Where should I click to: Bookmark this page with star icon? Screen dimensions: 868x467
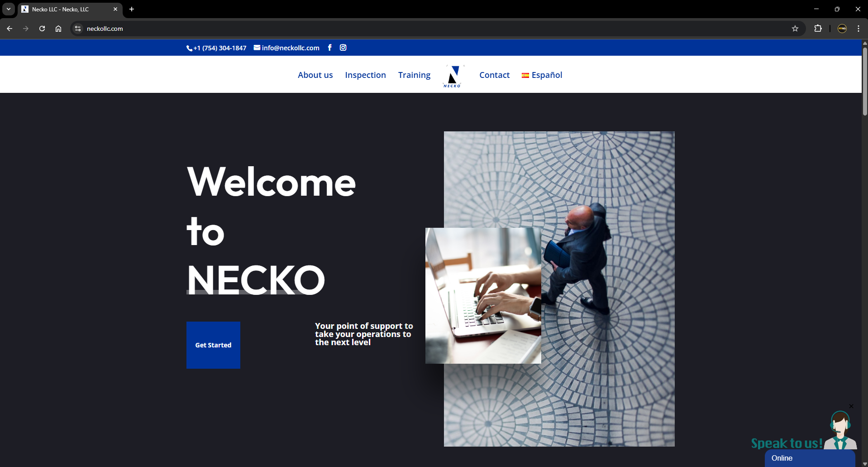pyautogui.click(x=795, y=29)
